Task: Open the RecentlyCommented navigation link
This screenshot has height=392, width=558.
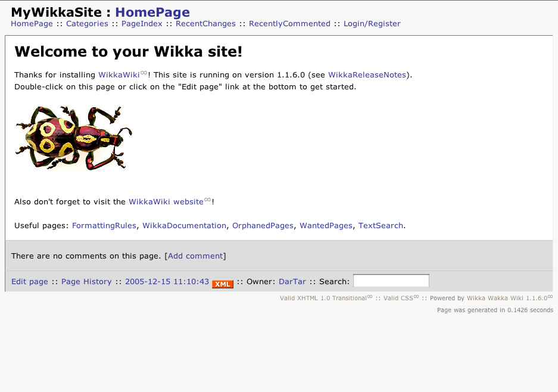Action: 289,23
